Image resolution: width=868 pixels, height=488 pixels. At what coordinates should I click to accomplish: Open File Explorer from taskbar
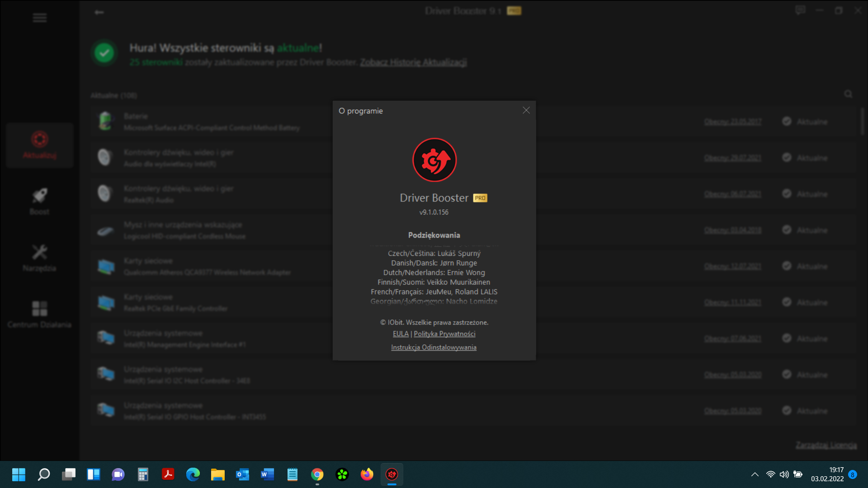pos(217,474)
